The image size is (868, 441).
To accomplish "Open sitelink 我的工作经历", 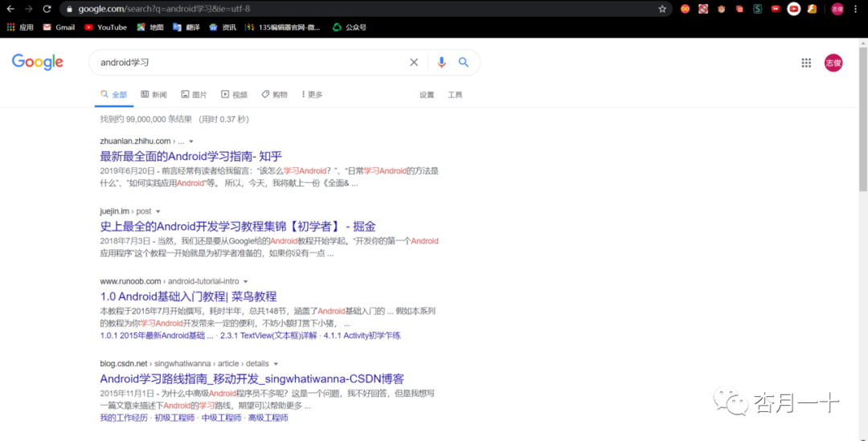I will [x=124, y=418].
